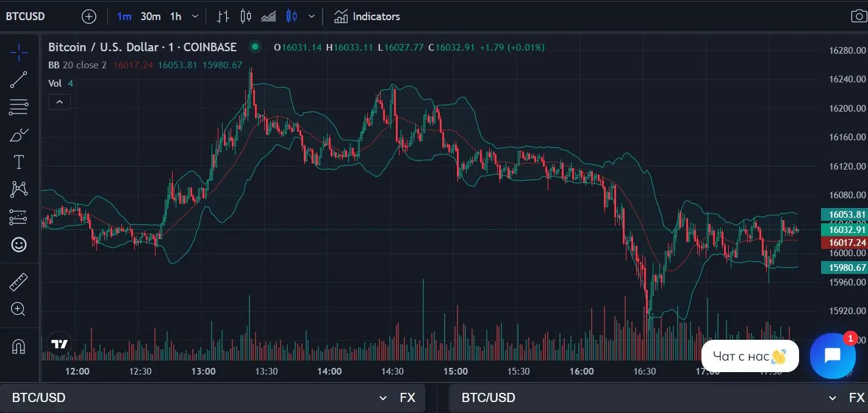Switch to the 1m timeframe
Screen dimensions: 868x413
(124, 16)
